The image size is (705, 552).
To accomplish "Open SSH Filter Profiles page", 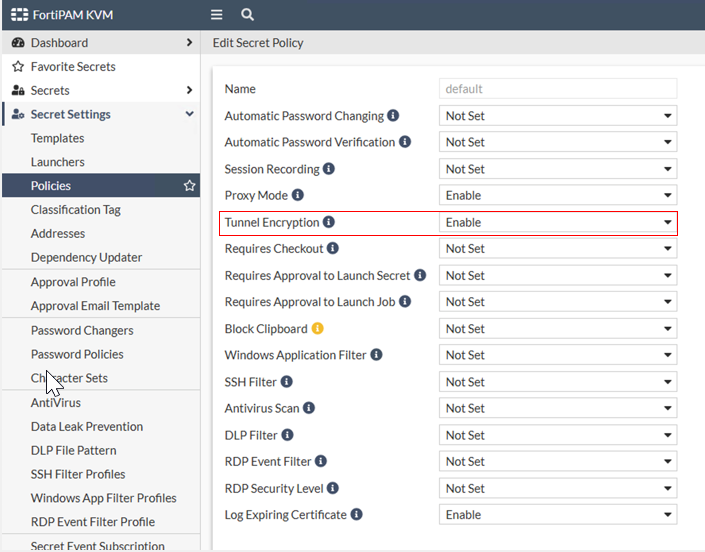I will point(78,474).
